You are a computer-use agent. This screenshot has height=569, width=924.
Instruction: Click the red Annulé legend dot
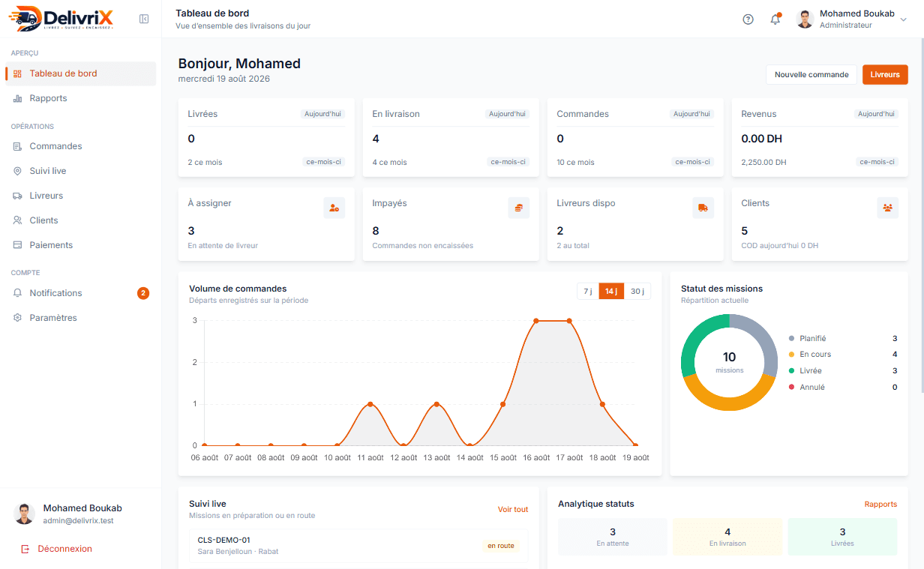click(791, 388)
